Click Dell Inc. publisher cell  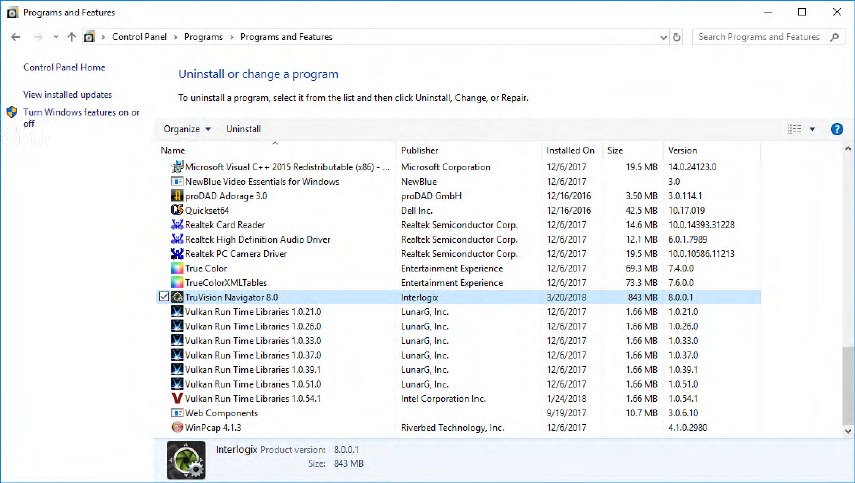click(x=417, y=210)
